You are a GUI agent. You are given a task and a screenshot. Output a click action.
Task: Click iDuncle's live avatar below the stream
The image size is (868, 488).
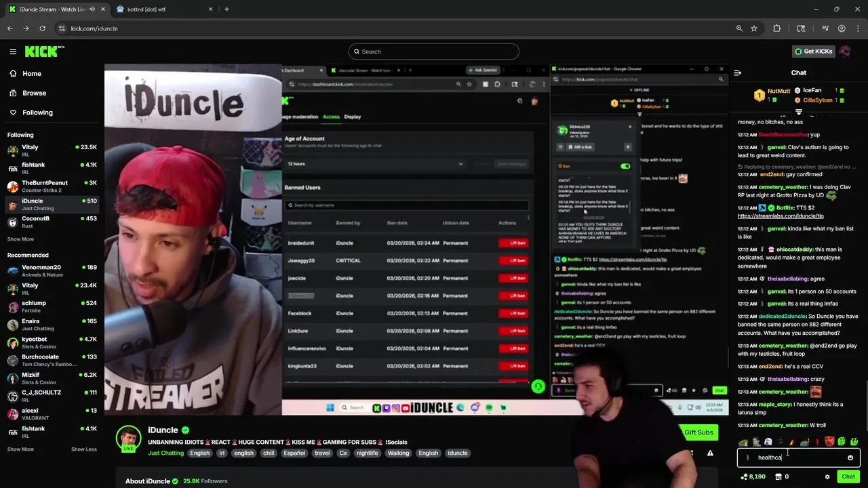click(128, 439)
